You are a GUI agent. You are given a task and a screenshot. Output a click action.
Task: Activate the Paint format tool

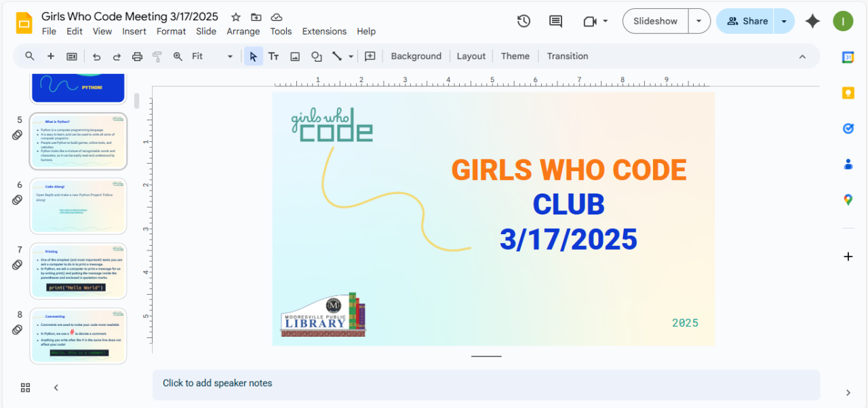[x=157, y=56]
